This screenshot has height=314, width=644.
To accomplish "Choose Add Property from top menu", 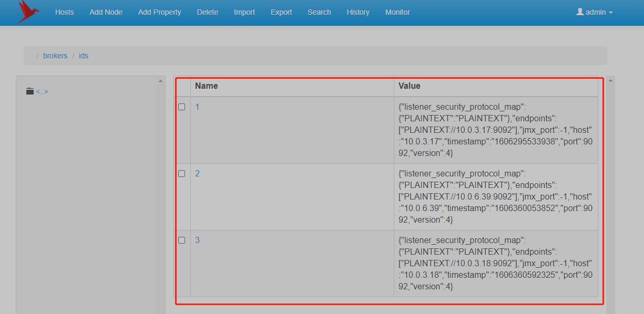I will pos(159,12).
